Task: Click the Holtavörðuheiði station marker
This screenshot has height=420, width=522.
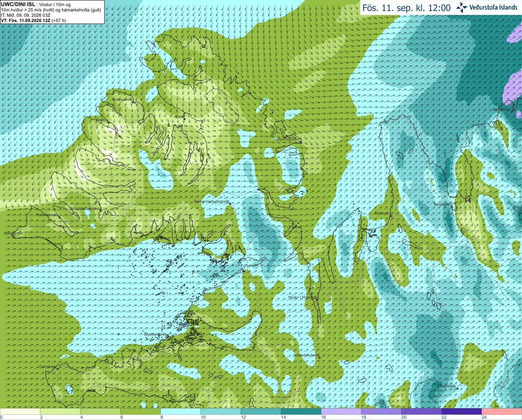Action: (x=319, y=358)
